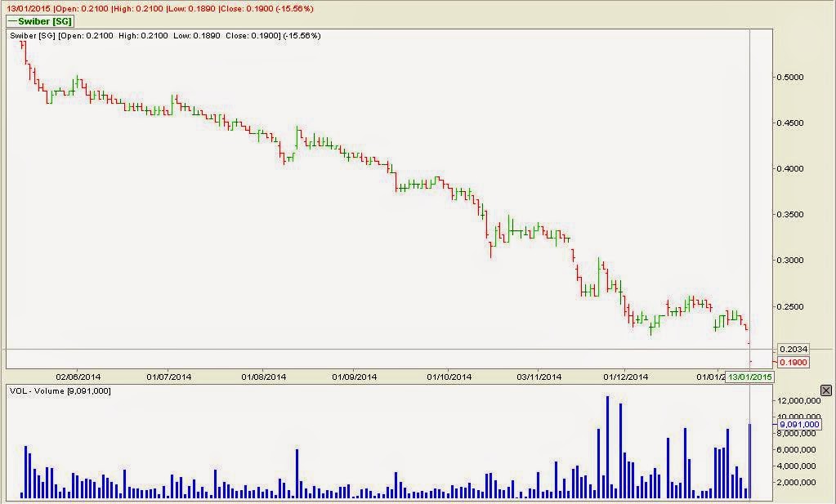Close the VOL Volume indicator panel
This screenshot has width=836, height=504.
826,390
